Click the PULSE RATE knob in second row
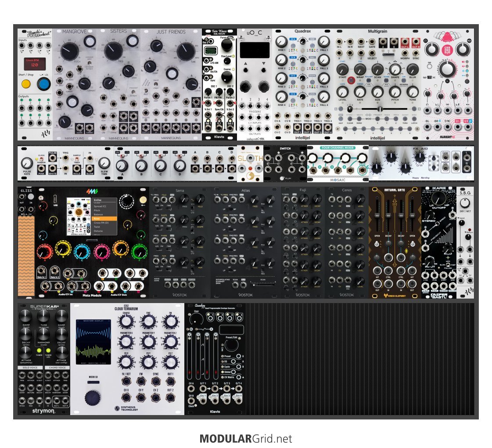The width and height of the screenshot is (492, 448). [27, 163]
